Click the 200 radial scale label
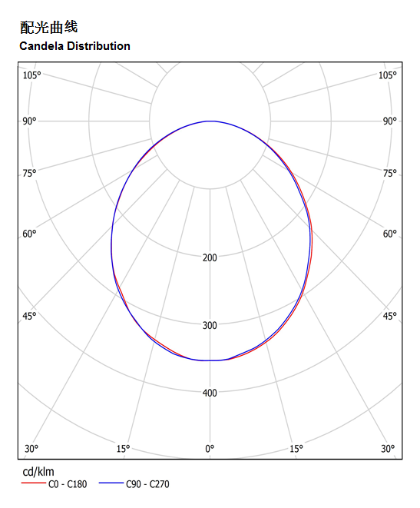420x508 pixels. pyautogui.click(x=210, y=258)
